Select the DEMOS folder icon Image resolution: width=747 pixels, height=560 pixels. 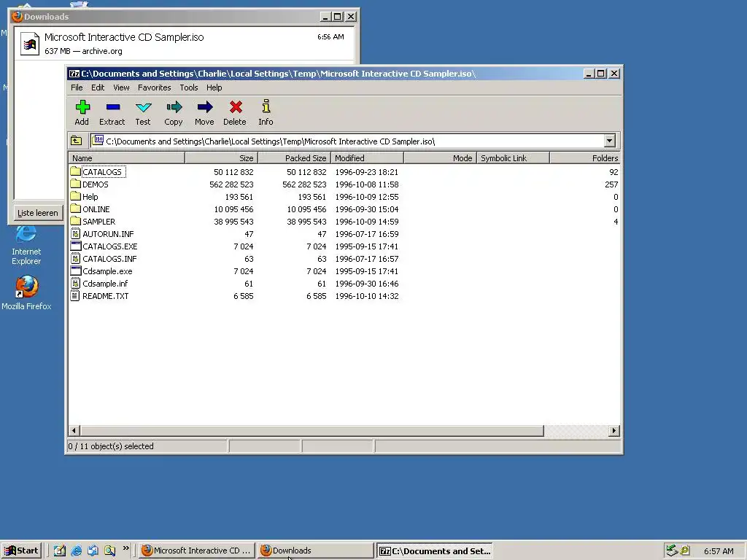click(75, 184)
